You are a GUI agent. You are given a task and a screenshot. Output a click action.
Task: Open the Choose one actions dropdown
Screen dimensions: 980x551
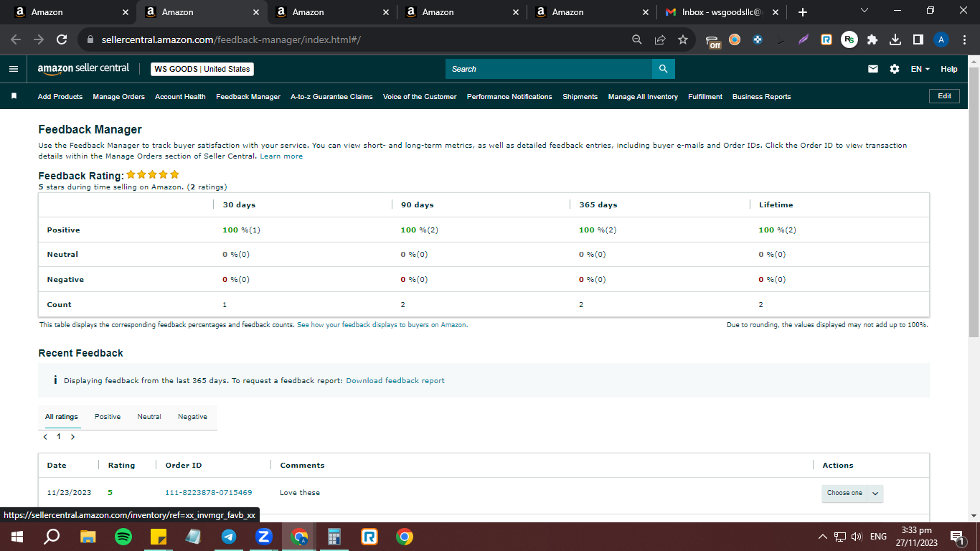coord(852,493)
